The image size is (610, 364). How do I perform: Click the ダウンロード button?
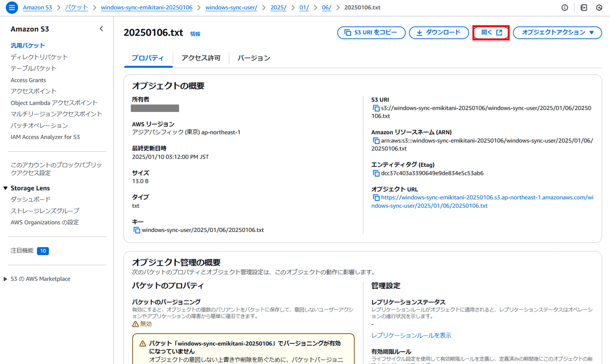[x=439, y=32]
